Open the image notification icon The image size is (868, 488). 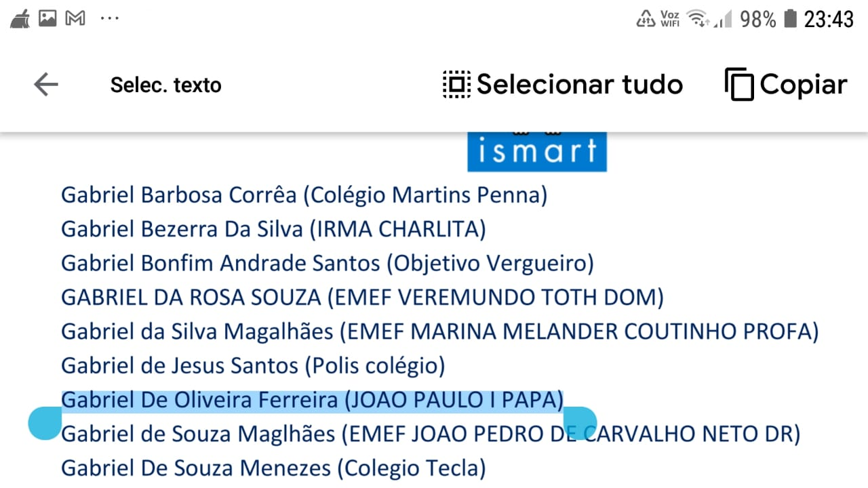47,18
